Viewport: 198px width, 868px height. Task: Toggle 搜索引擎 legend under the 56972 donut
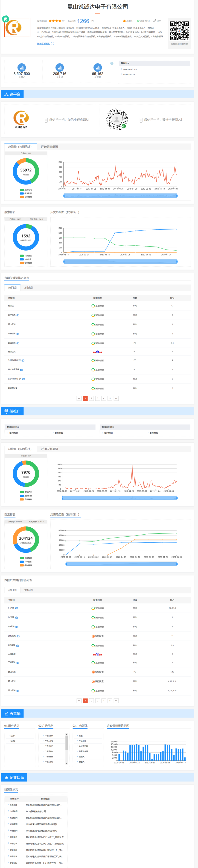tap(26, 193)
